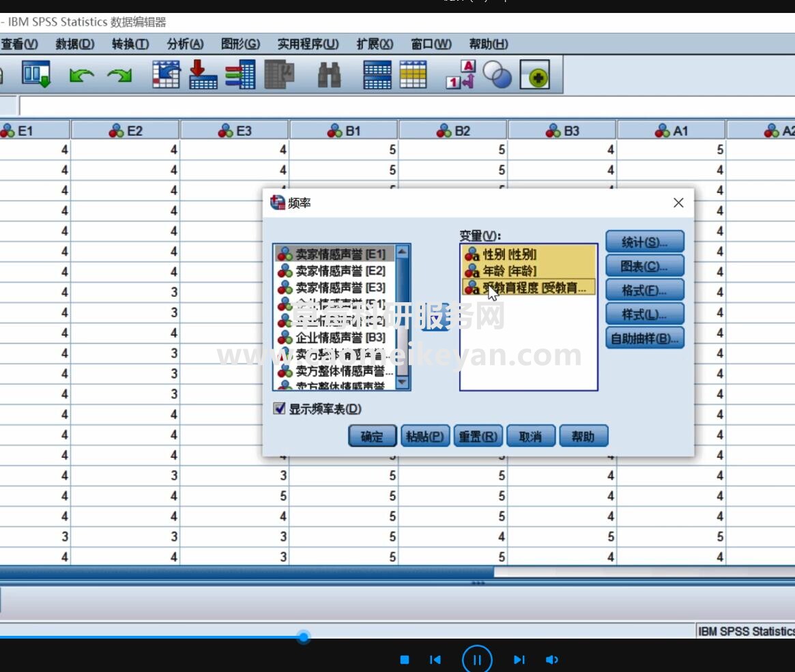Click the Recall recently used dialogs icon
This screenshot has height=672, width=795.
[36, 74]
